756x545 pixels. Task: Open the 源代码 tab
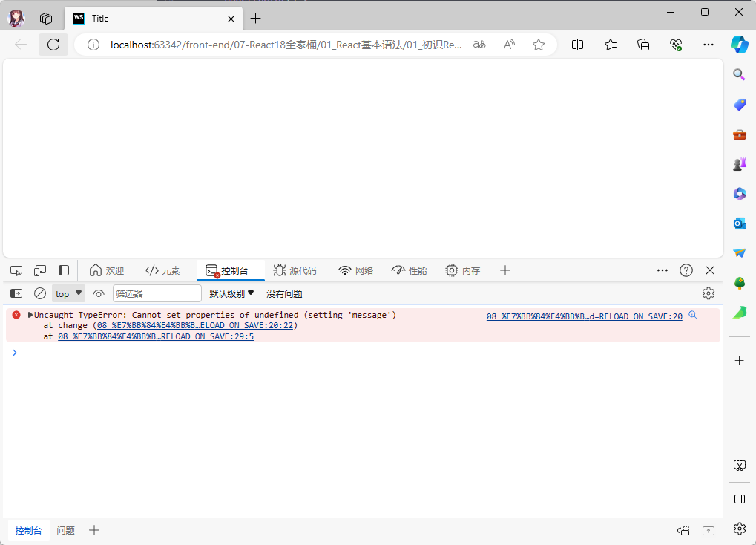(x=295, y=270)
